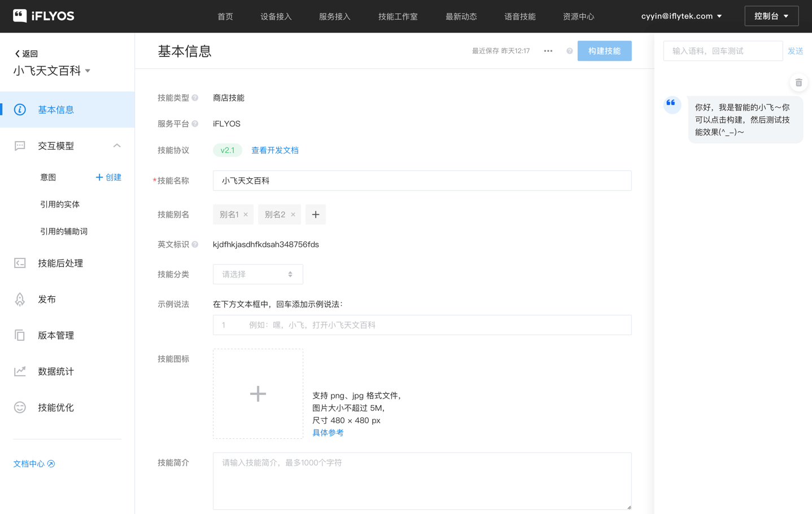
Task: Click the 最近保存 昨天12:17 status text
Action: 501,51
